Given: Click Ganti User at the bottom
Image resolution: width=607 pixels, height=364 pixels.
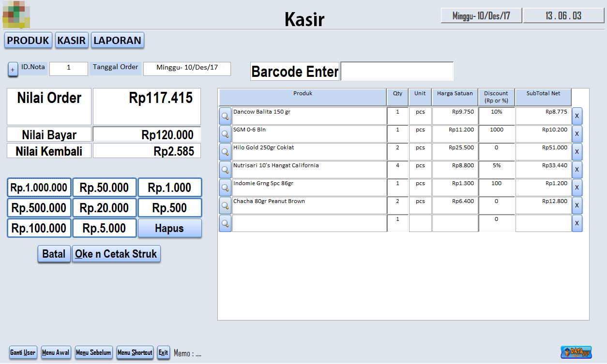Looking at the screenshot, I should [x=23, y=352].
